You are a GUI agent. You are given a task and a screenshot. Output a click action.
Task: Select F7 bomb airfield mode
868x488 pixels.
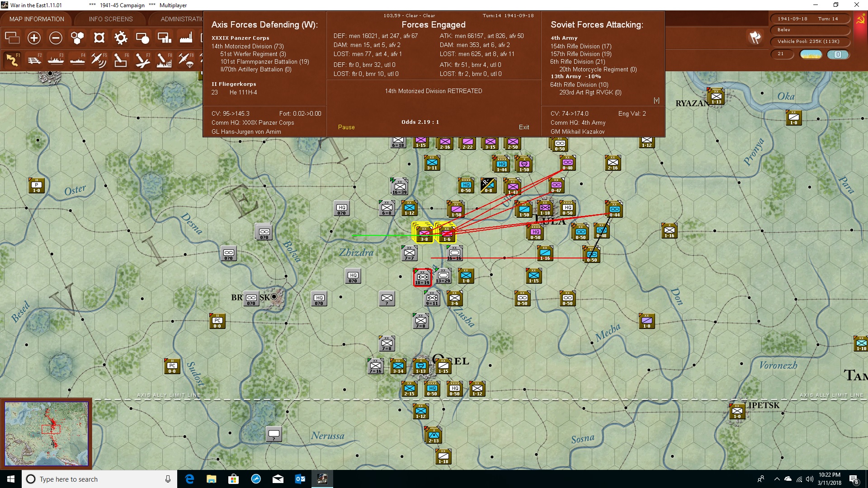pos(142,60)
